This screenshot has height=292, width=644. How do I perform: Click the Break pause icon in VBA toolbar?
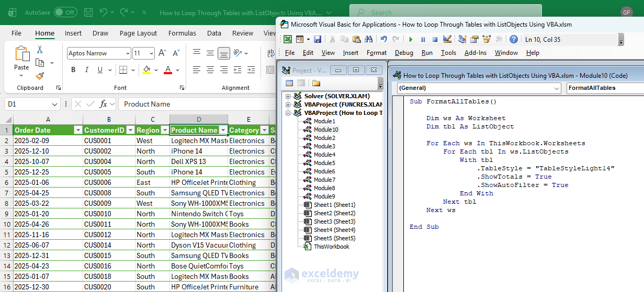tap(423, 39)
